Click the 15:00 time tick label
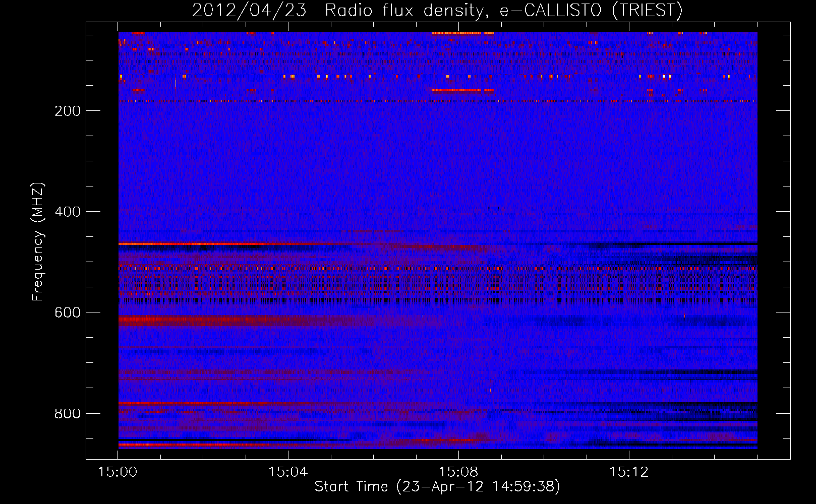The width and height of the screenshot is (816, 504). click(118, 472)
